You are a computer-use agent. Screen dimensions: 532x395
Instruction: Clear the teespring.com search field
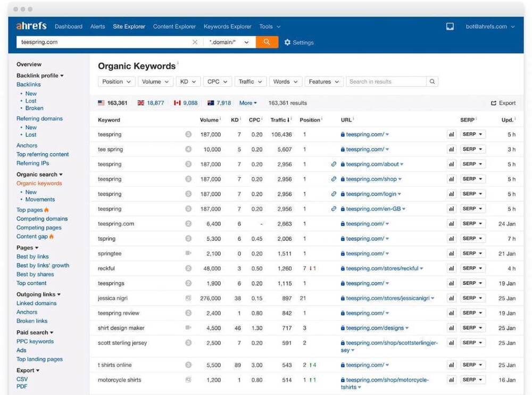[x=195, y=42]
